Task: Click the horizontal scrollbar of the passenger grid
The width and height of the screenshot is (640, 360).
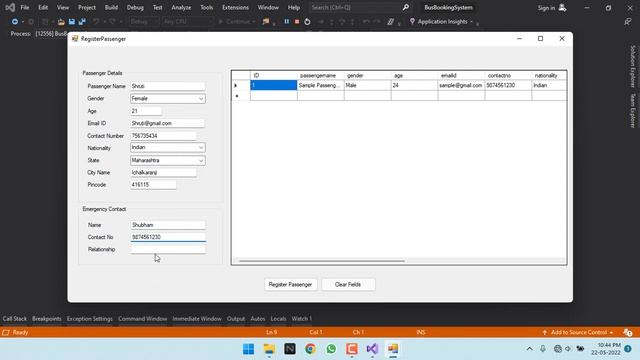Action: tap(322, 261)
